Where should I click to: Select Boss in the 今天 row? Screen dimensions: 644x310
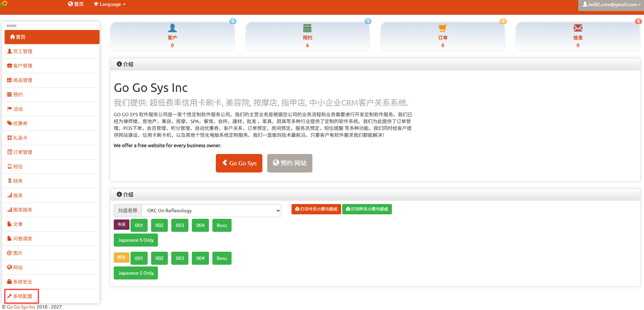click(222, 225)
